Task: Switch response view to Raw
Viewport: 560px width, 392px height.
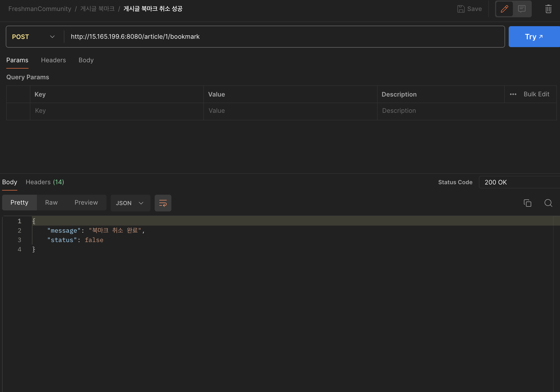Action: pos(51,203)
